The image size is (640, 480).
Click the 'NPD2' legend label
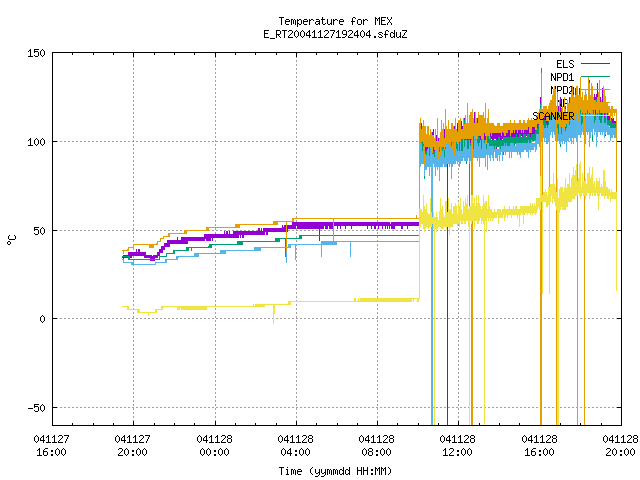tap(562, 90)
